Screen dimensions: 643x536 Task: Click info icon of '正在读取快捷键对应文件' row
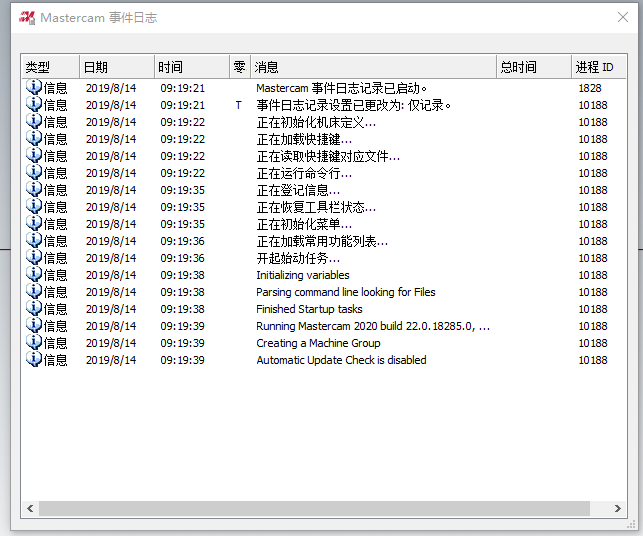coord(34,155)
